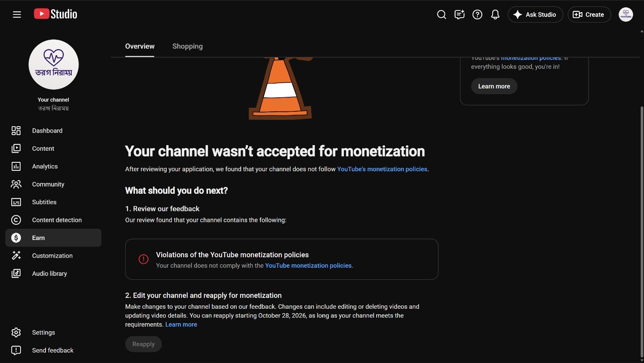The width and height of the screenshot is (644, 363).
Task: Click the red warning icon in violations box
Action: (x=144, y=259)
